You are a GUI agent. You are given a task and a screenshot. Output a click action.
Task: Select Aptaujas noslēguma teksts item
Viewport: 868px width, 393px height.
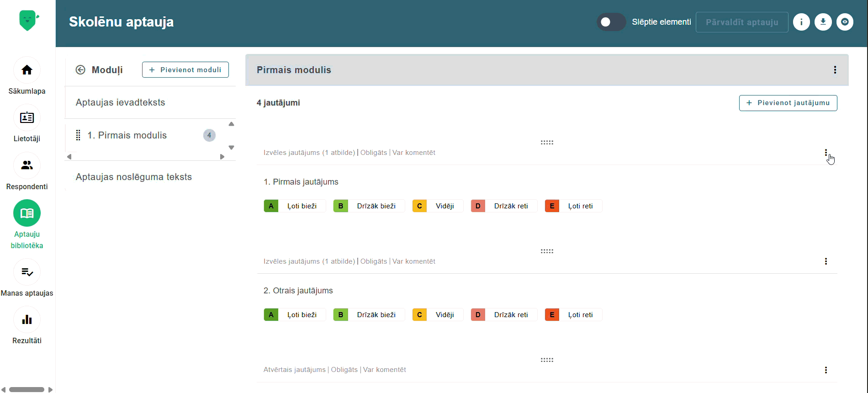[x=134, y=177]
